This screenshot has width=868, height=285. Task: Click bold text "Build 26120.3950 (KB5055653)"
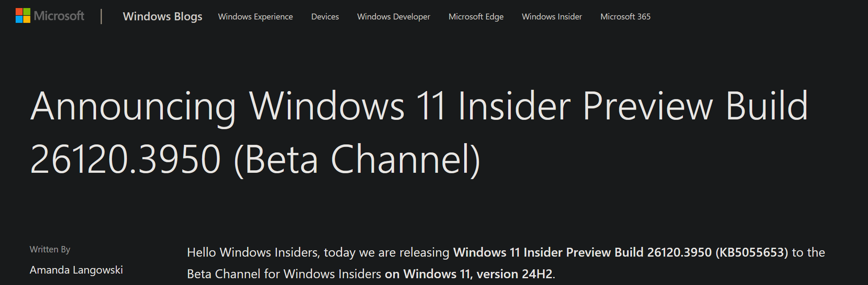coord(701,252)
